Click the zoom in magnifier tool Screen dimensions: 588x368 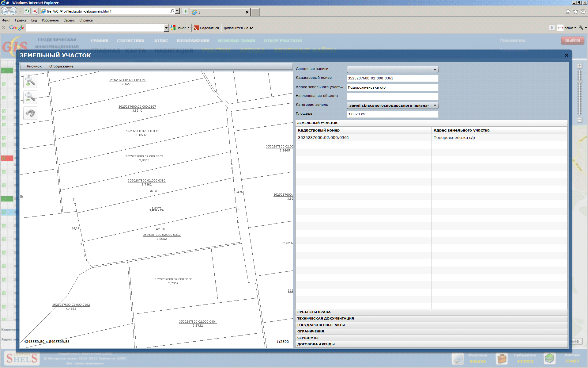click(30, 82)
